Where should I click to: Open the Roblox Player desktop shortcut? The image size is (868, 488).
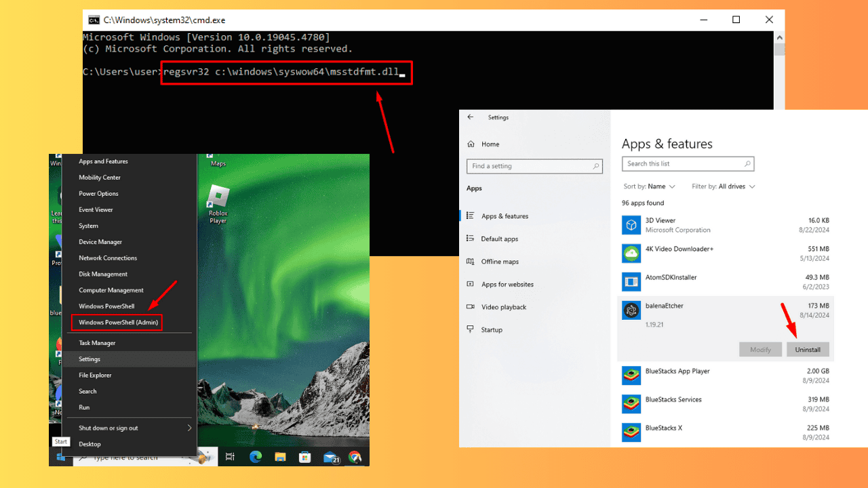click(218, 204)
